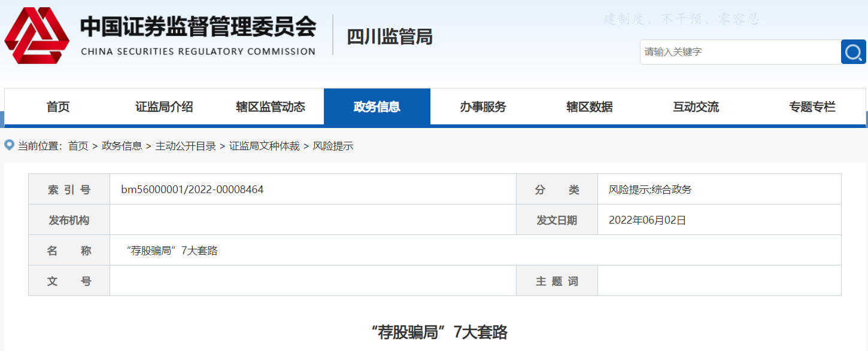The width and height of the screenshot is (868, 351).
Task: Click the 分类 label cell
Action: click(x=557, y=190)
